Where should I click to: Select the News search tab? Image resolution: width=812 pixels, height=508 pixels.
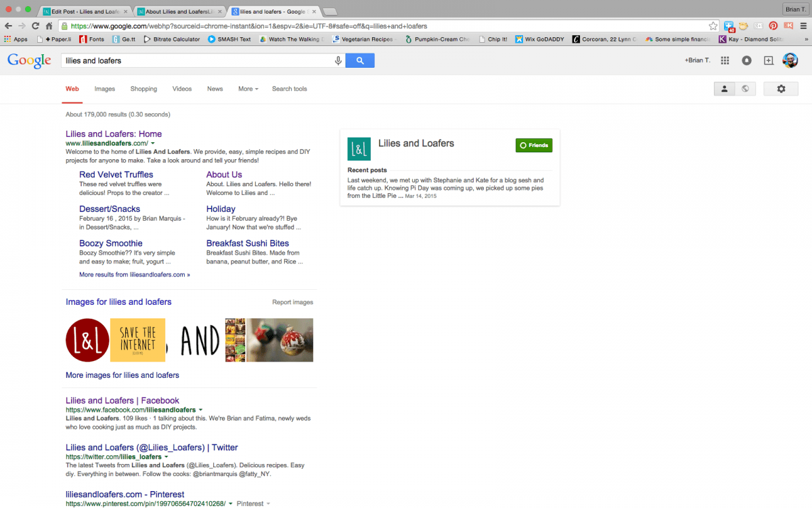coord(215,89)
